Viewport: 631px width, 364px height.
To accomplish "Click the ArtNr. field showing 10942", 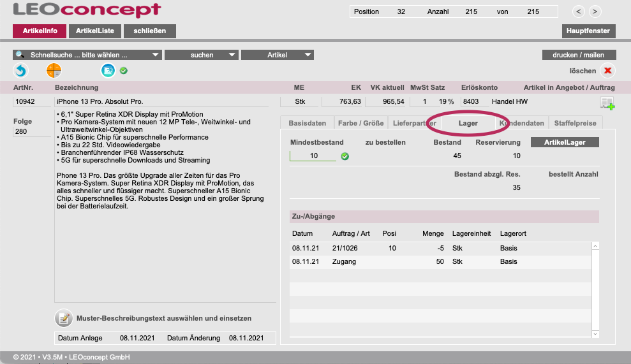I will (x=32, y=101).
